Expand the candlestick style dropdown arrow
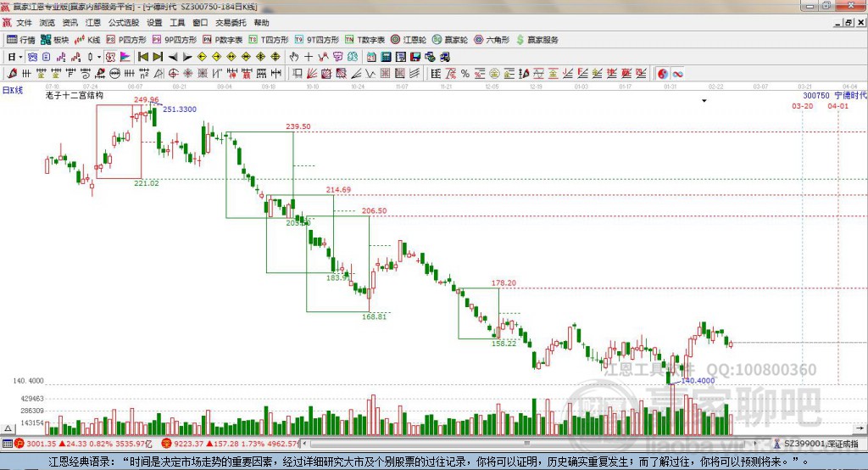Image resolution: width=868 pixels, height=470 pixels. [99, 57]
